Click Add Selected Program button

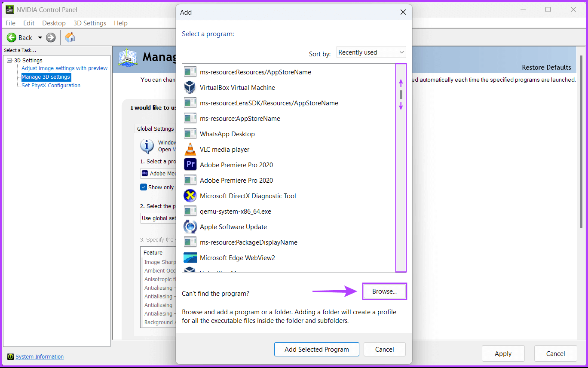click(317, 349)
